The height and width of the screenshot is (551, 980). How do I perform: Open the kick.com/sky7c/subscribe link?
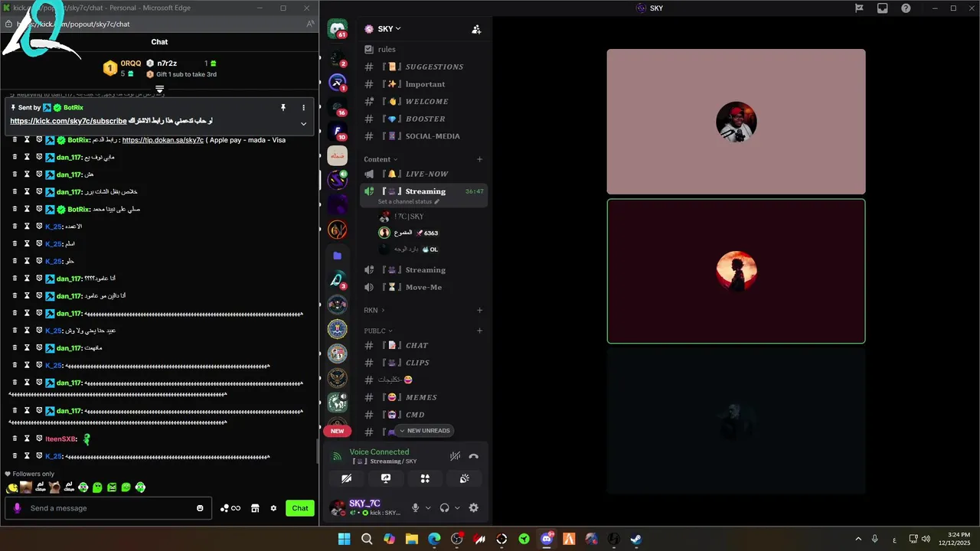coord(68,121)
